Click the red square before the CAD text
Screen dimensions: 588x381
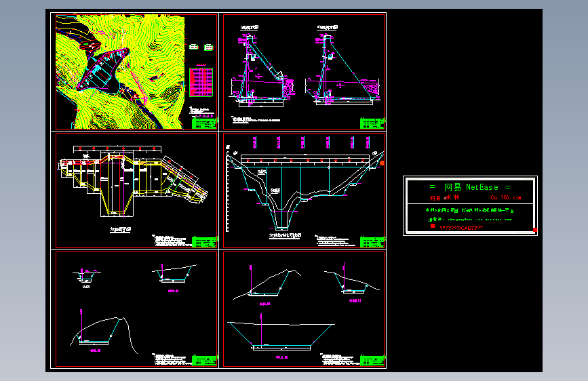tap(433, 226)
